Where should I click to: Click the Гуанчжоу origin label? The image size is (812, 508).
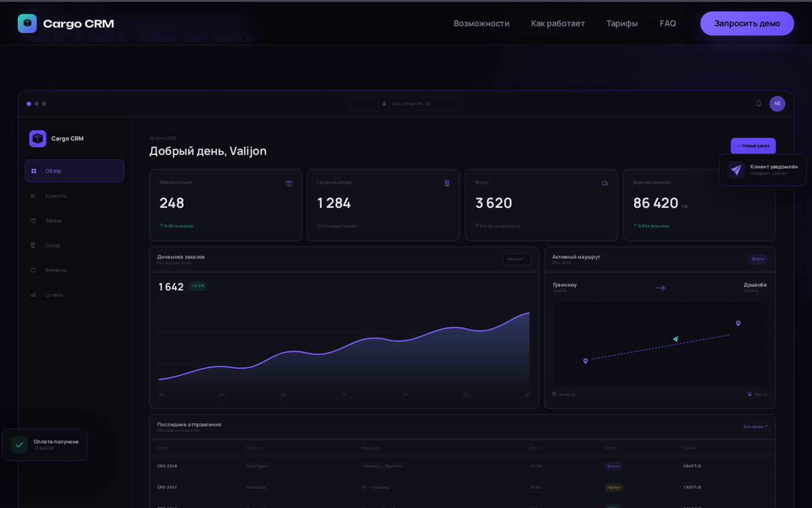pyautogui.click(x=565, y=285)
